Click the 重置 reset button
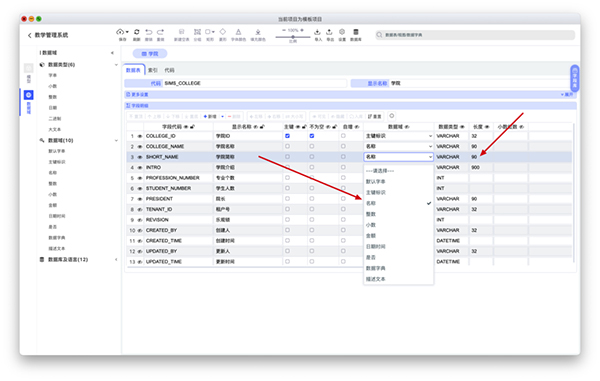Image resolution: width=600 pixels, height=381 pixels. (375, 116)
